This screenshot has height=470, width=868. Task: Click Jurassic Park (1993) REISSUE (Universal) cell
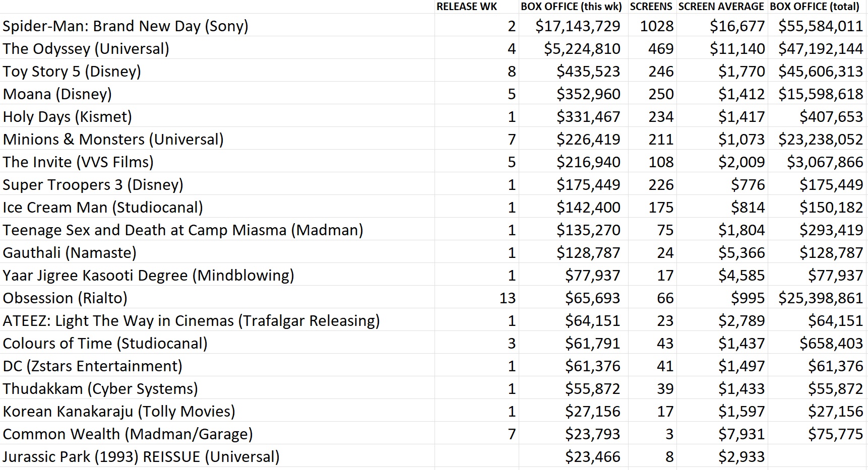(141, 457)
